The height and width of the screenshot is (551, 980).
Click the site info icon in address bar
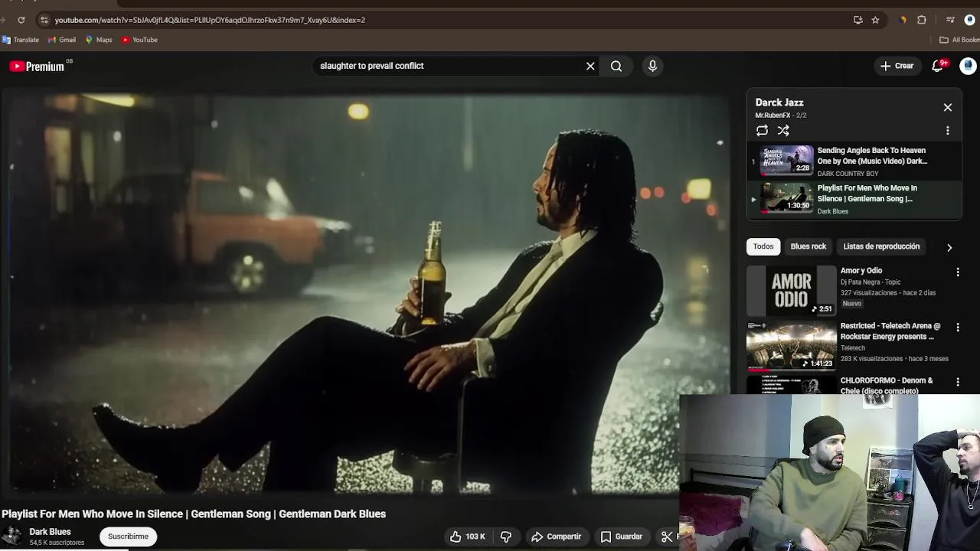tap(44, 20)
